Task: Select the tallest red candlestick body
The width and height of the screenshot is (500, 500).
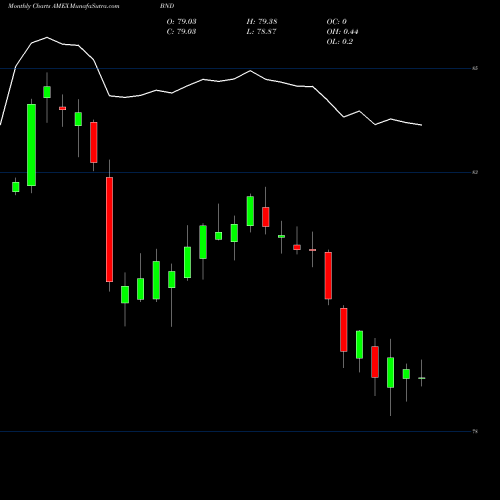Action: (x=109, y=229)
